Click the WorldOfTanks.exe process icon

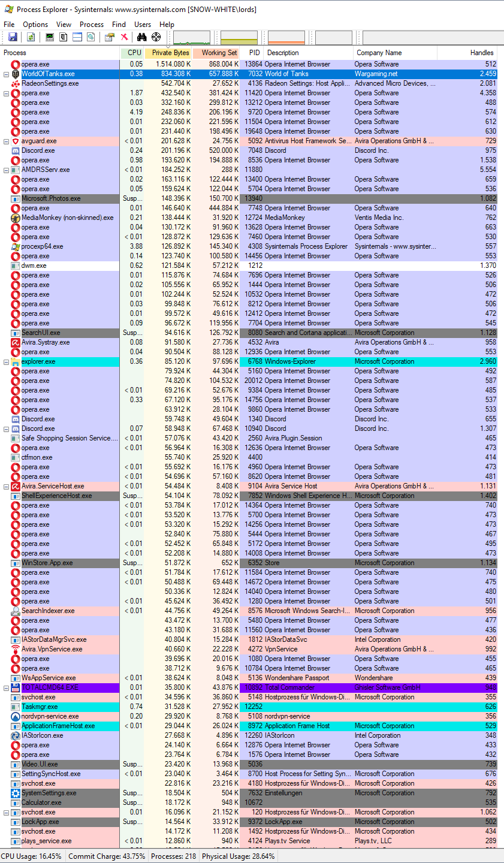pos(16,74)
